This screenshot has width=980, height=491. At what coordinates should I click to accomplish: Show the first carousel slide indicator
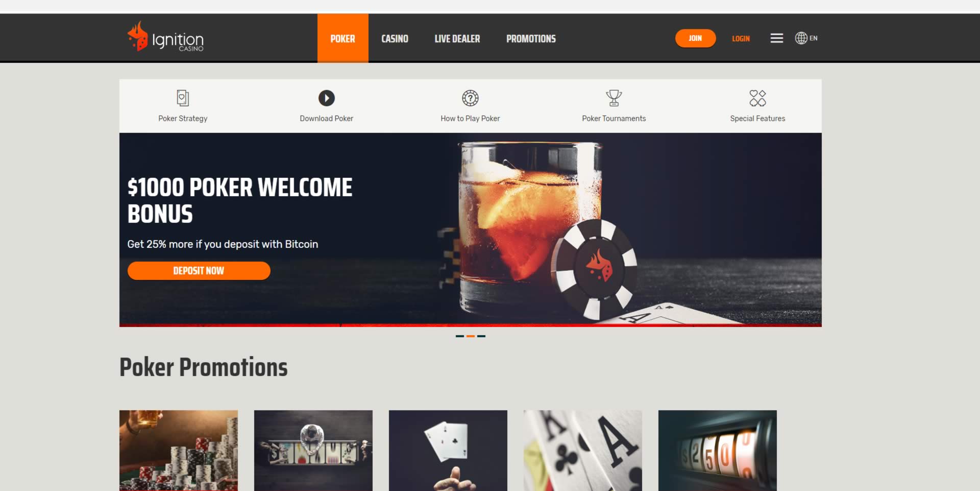459,336
